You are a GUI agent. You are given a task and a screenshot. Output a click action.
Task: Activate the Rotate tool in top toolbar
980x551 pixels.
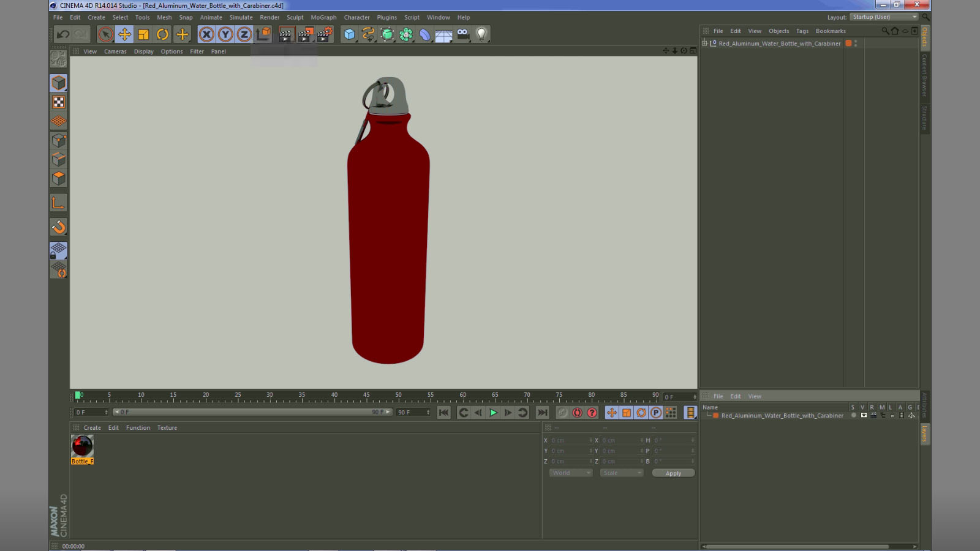(x=162, y=34)
